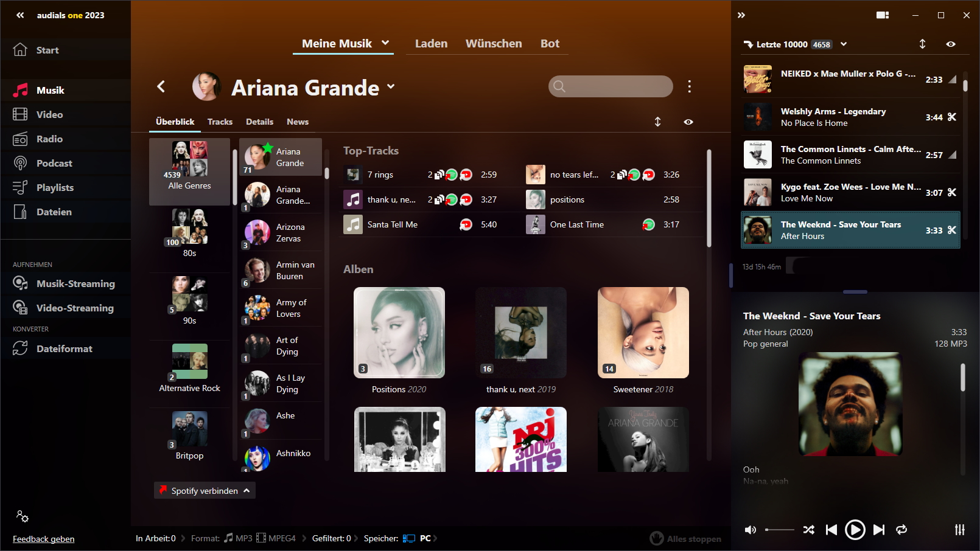Play the current track
Viewport: 980px width, 551px height.
point(855,530)
